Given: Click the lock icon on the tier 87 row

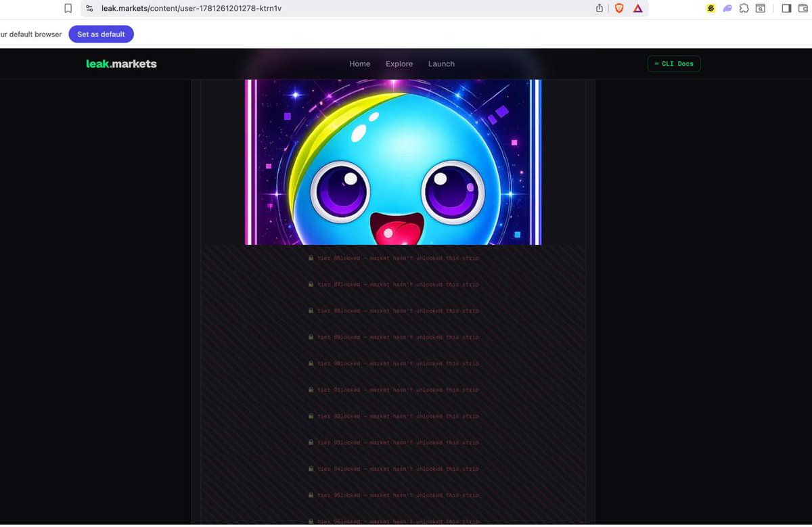Looking at the screenshot, I should coord(311,284).
